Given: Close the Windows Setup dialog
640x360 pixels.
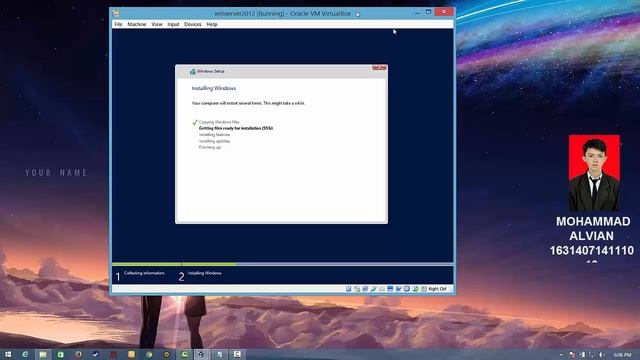Looking at the screenshot, I should click(379, 68).
